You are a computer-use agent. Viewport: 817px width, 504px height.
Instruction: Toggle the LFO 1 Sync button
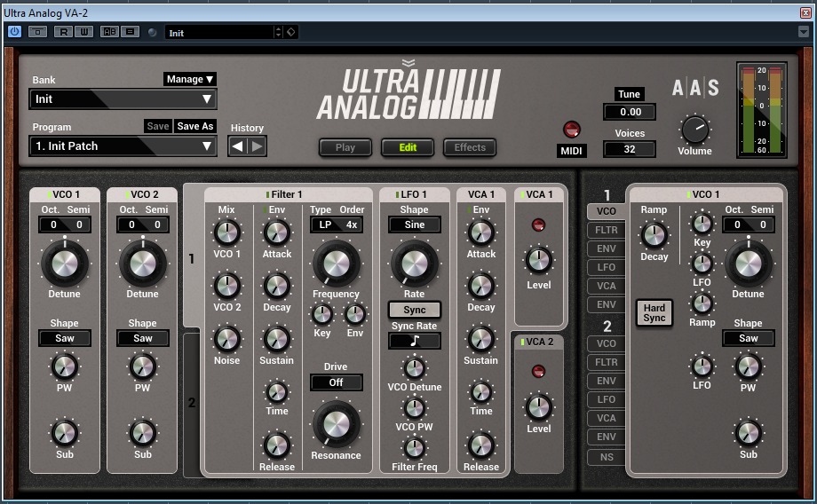point(414,310)
